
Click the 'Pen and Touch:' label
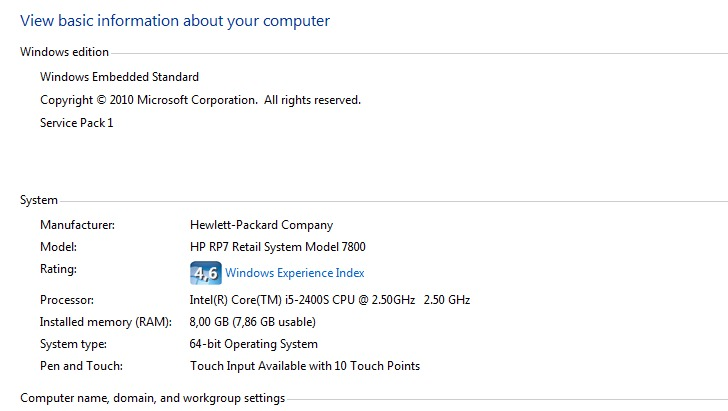(x=81, y=366)
